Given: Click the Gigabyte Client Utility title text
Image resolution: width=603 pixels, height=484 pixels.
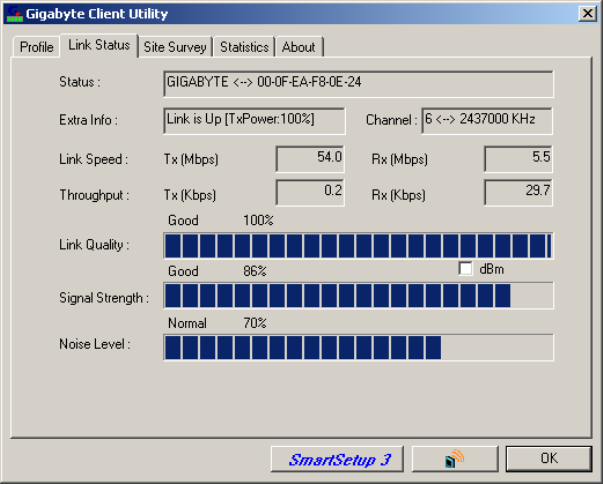Looking at the screenshot, I should pyautogui.click(x=97, y=14).
